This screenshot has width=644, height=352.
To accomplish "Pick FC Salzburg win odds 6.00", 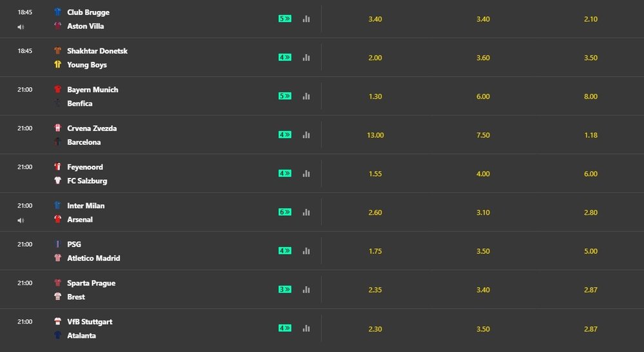I will 591,174.
